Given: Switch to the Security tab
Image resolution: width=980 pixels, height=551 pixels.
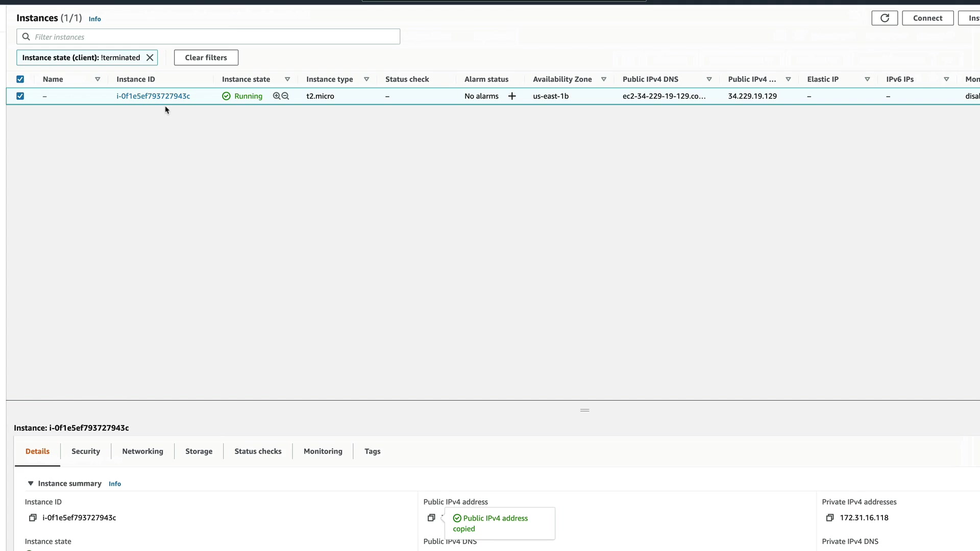Looking at the screenshot, I should (86, 452).
